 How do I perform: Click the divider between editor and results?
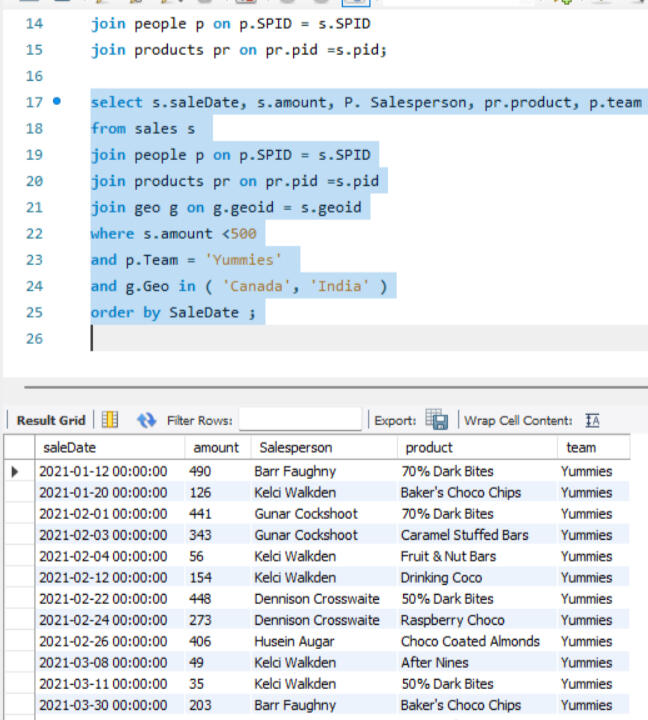pyautogui.click(x=324, y=387)
